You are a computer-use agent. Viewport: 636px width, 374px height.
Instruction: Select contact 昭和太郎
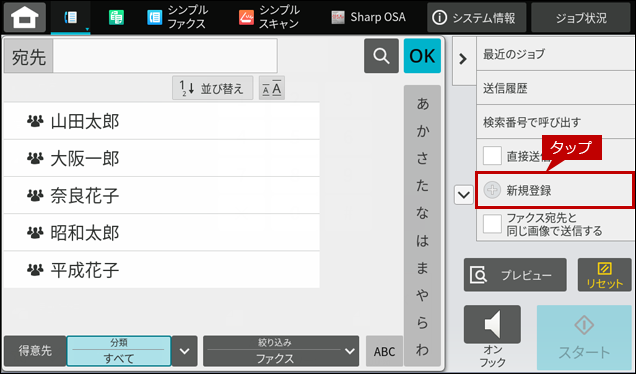tap(161, 232)
